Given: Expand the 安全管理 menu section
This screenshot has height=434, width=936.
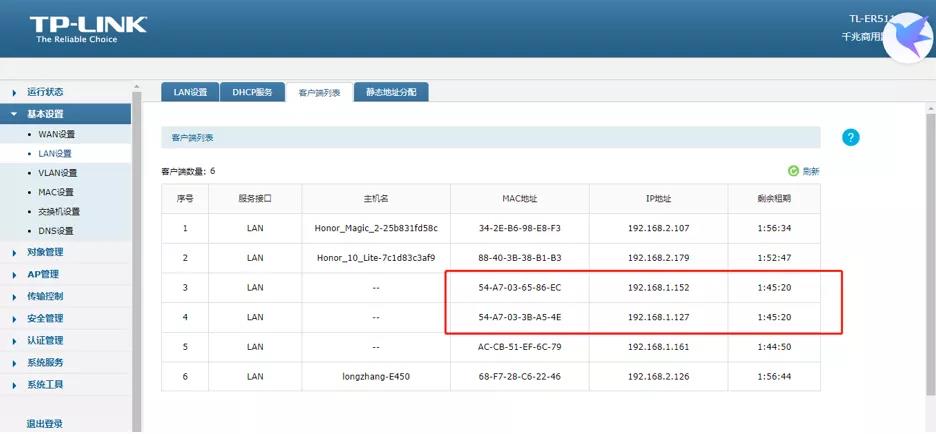Looking at the screenshot, I should click(45, 318).
